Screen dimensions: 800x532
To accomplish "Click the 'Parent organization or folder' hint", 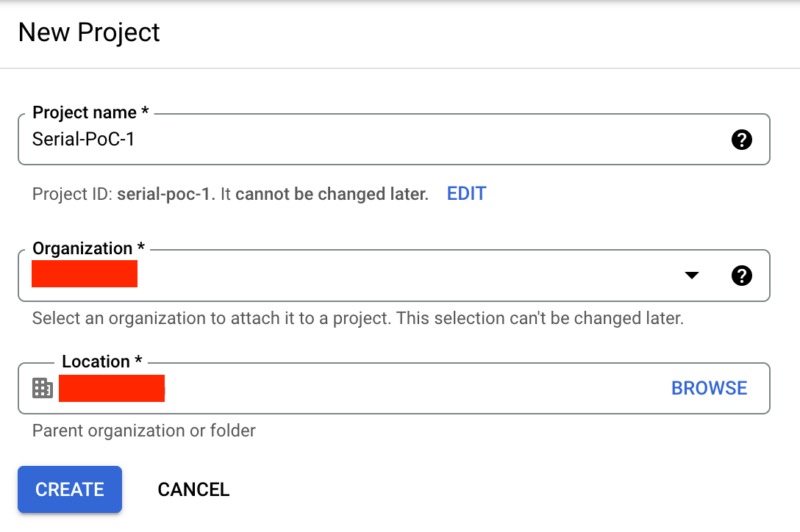I will click(144, 431).
